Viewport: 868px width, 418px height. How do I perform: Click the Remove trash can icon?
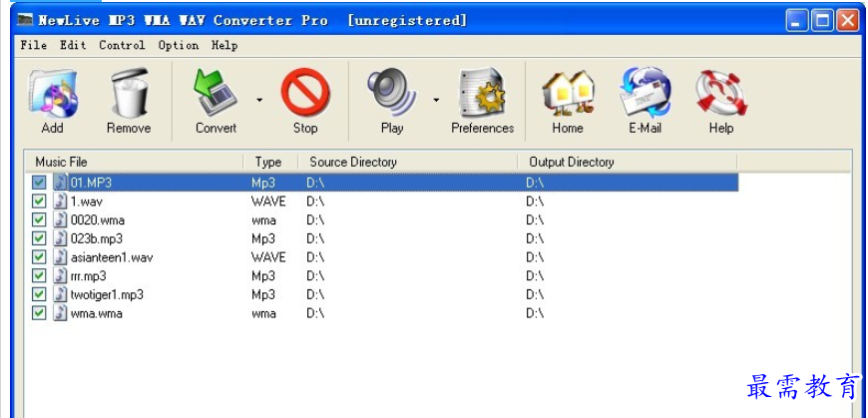pyautogui.click(x=129, y=93)
